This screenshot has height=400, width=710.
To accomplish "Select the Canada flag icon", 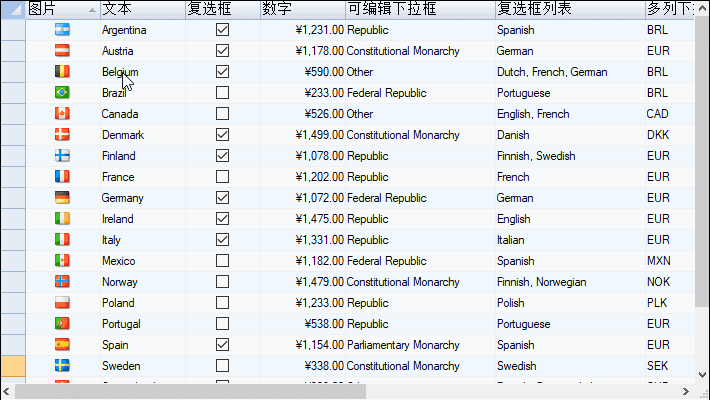I will (x=62, y=114).
